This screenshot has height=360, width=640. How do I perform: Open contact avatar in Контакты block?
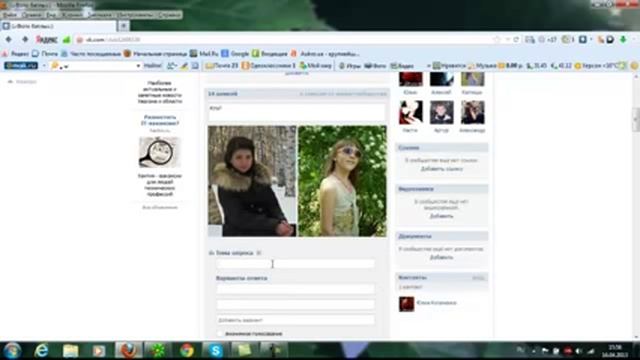[407, 304]
